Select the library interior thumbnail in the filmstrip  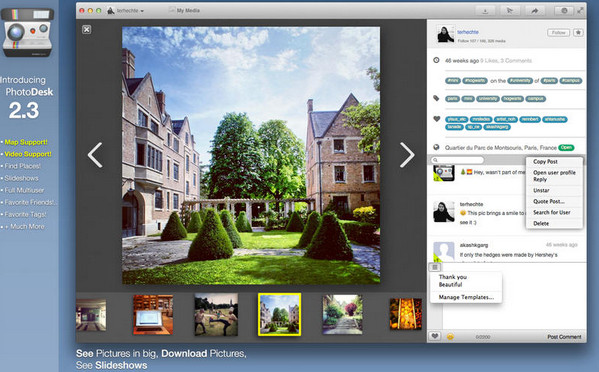(152, 314)
